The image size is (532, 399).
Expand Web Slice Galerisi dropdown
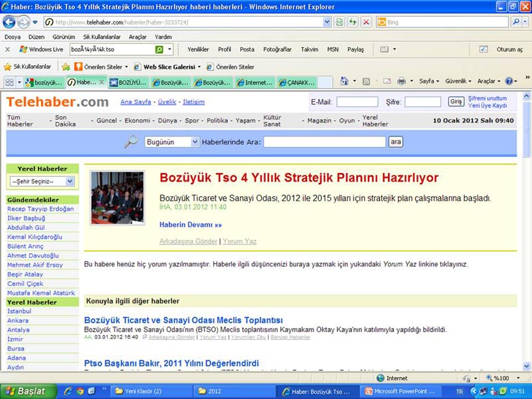(199, 67)
